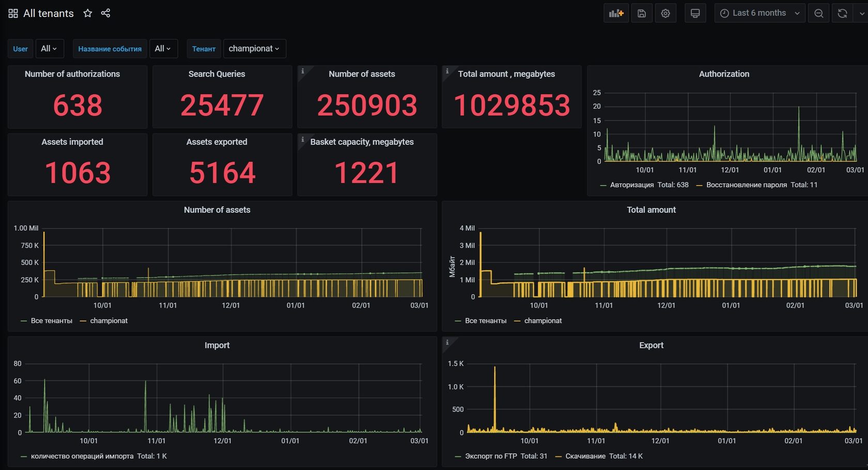Screen dimensions: 868x470
Task: Share the dashboard via share icon
Action: pos(105,13)
